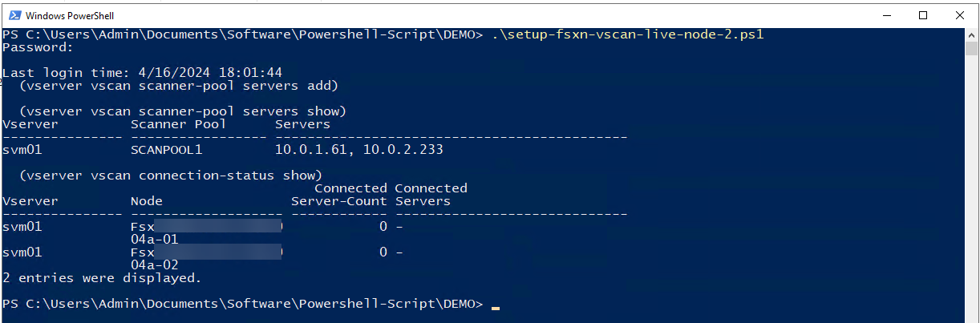Click the "2 entries were displayed." line

tap(102, 278)
